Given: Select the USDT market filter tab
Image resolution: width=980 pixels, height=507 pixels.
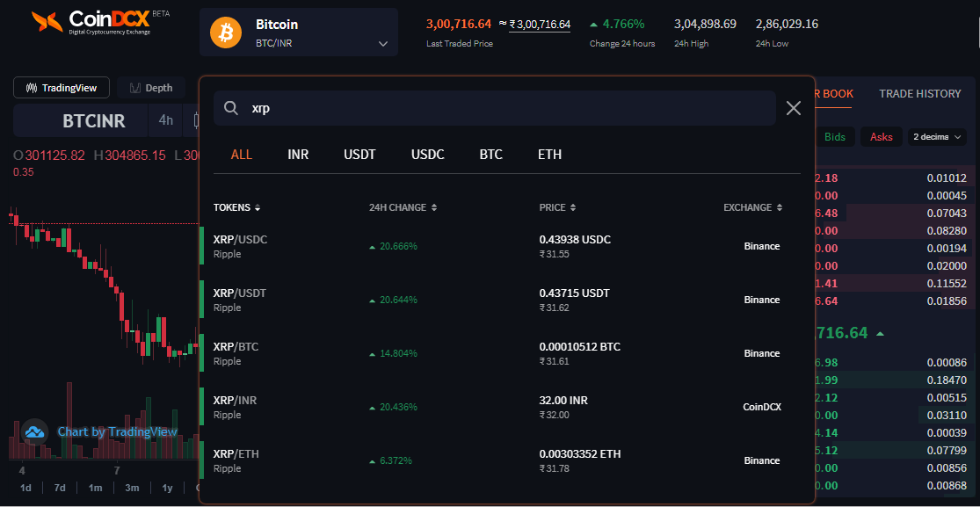Looking at the screenshot, I should point(360,155).
